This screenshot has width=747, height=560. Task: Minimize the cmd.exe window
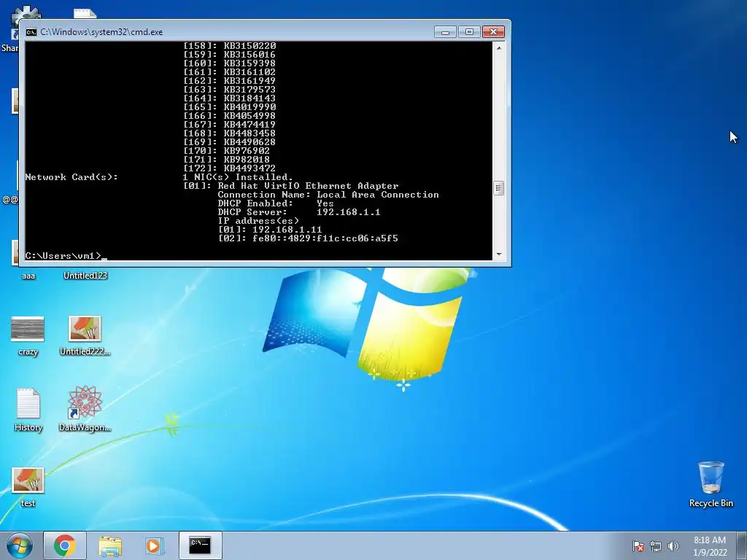click(x=445, y=32)
